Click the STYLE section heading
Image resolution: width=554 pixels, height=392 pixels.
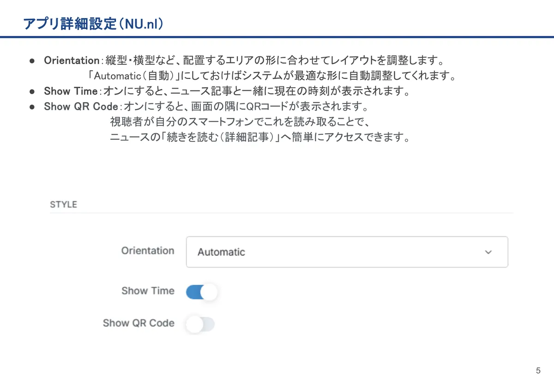63,205
